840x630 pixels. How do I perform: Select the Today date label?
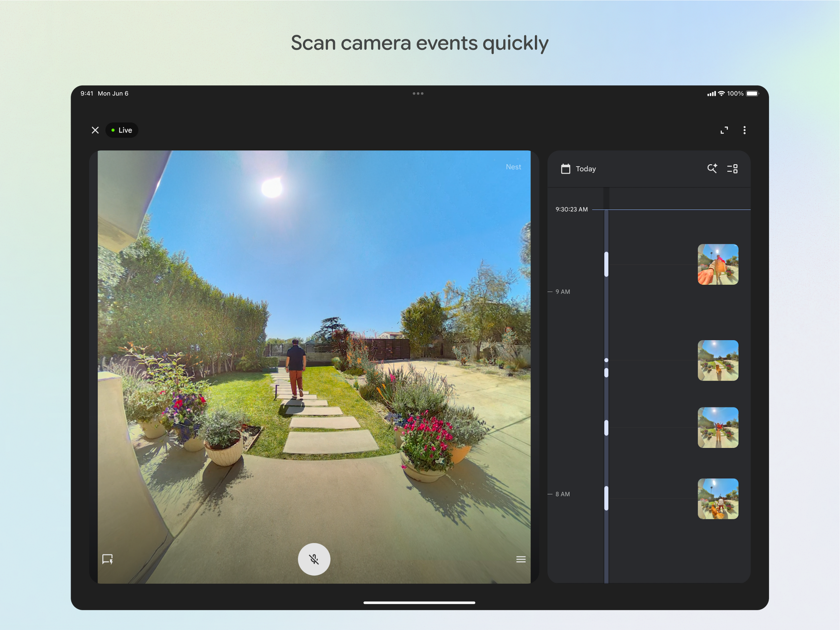click(x=585, y=169)
